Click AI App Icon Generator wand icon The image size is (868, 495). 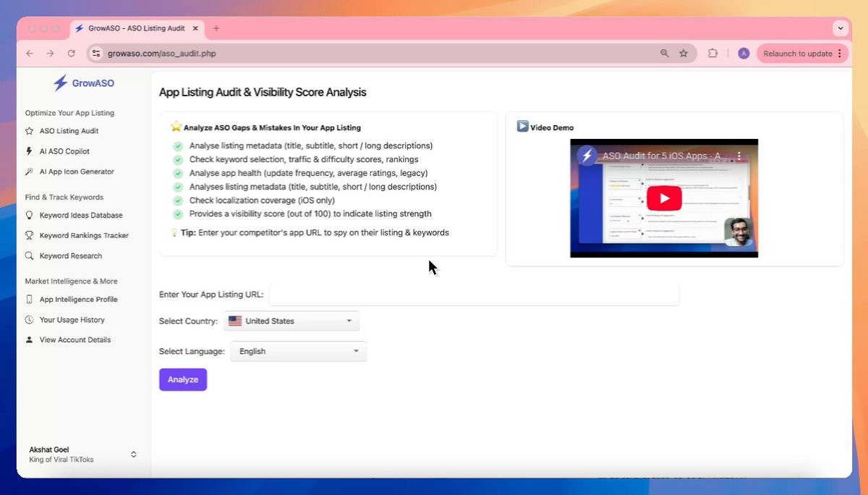pyautogui.click(x=29, y=172)
